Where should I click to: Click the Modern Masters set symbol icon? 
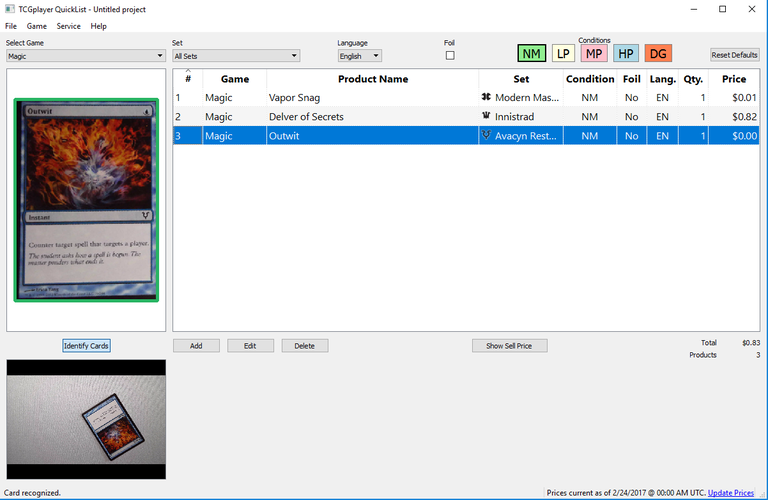486,97
